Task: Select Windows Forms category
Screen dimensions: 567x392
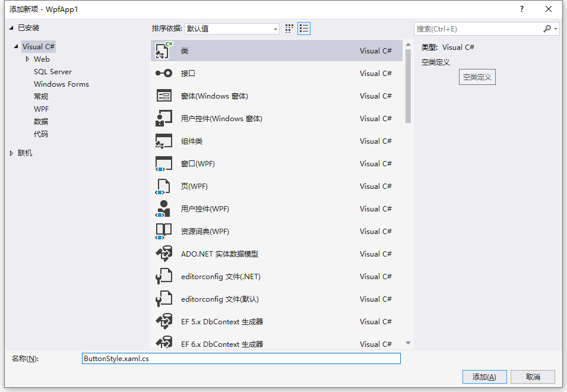Action: click(61, 84)
